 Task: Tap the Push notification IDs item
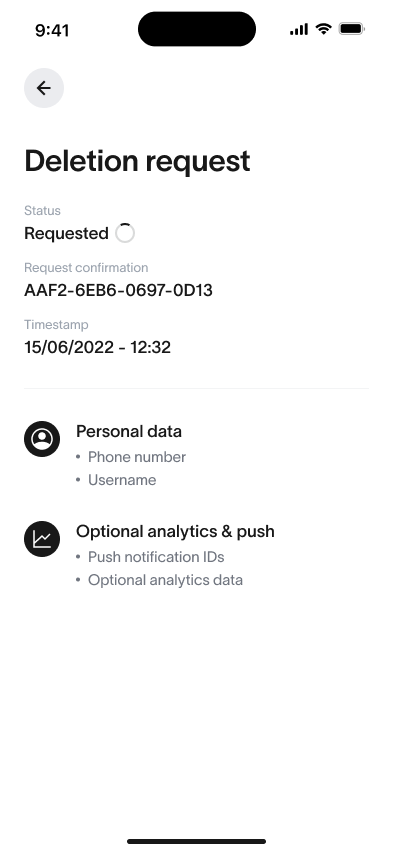point(156,557)
